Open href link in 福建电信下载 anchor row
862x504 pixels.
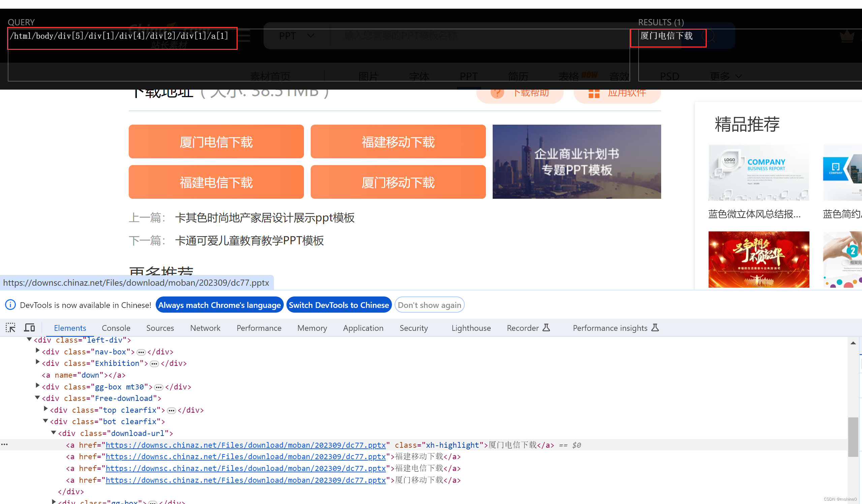pos(246,468)
